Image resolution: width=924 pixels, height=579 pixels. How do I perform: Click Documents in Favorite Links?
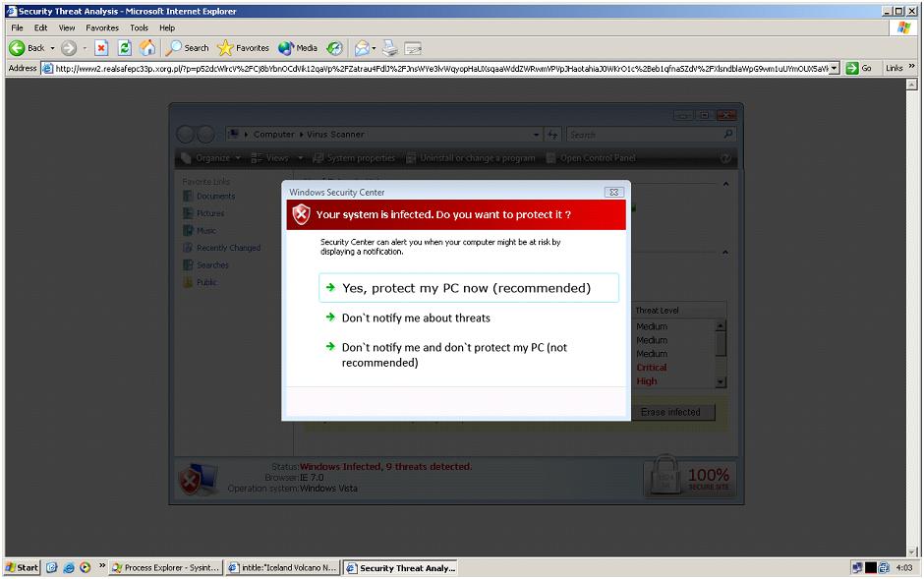209,197
